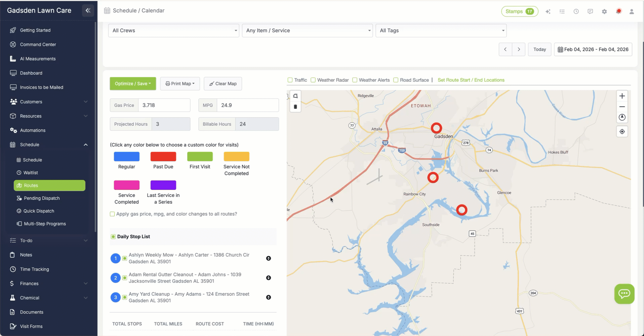The height and width of the screenshot is (336, 644).
Task: Open the AI assistant sparkles icon
Action: (x=548, y=11)
